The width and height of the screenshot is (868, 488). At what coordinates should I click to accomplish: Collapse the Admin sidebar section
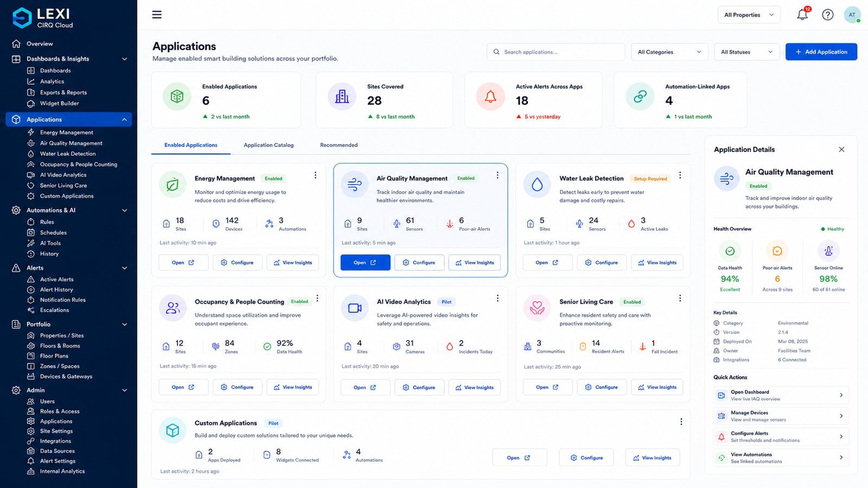pyautogui.click(x=125, y=390)
